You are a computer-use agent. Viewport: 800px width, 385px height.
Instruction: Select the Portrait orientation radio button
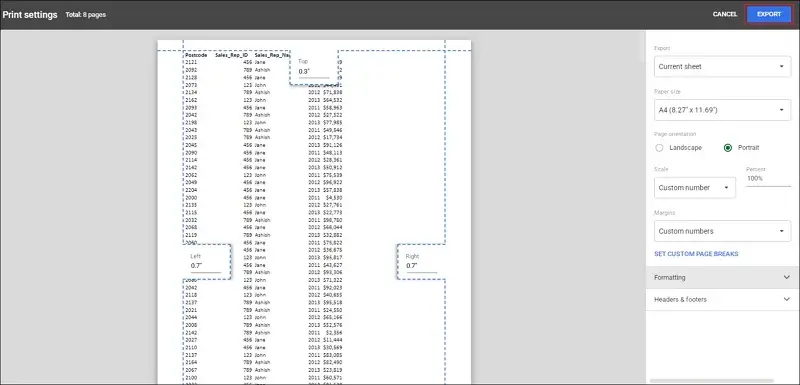(728, 148)
